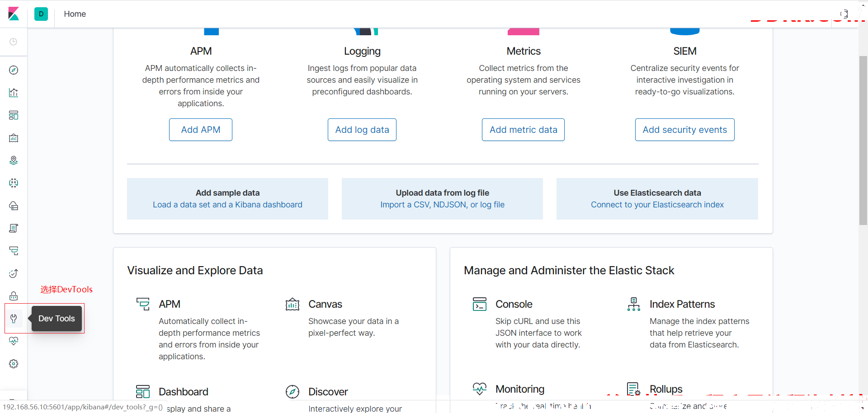Open Management gear icon in sidebar
Screen dimensions: 868x413
[x=14, y=364]
